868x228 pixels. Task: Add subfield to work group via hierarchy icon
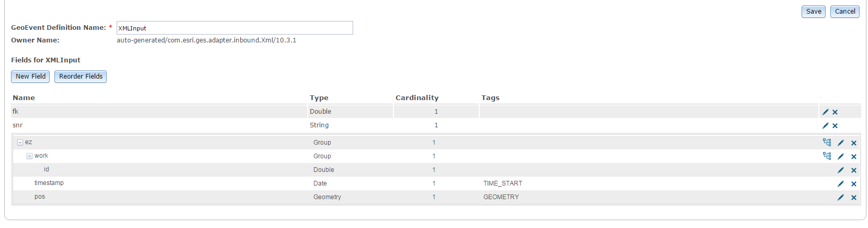827,156
